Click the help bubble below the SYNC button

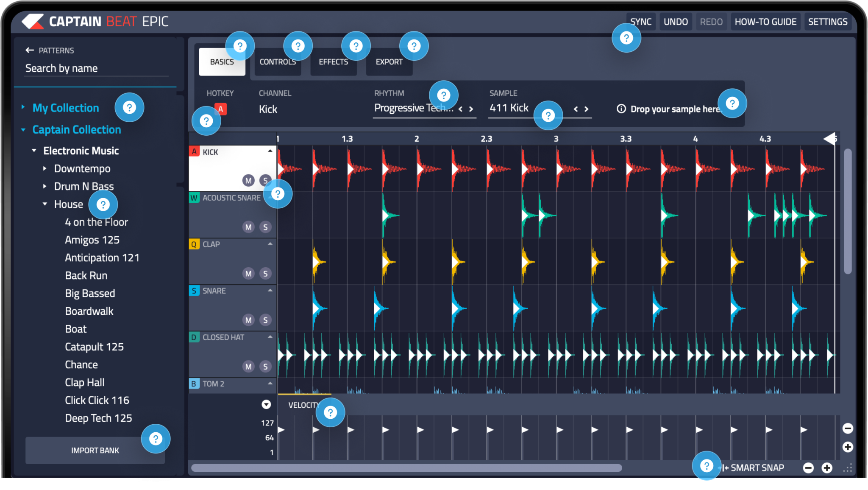[626, 38]
